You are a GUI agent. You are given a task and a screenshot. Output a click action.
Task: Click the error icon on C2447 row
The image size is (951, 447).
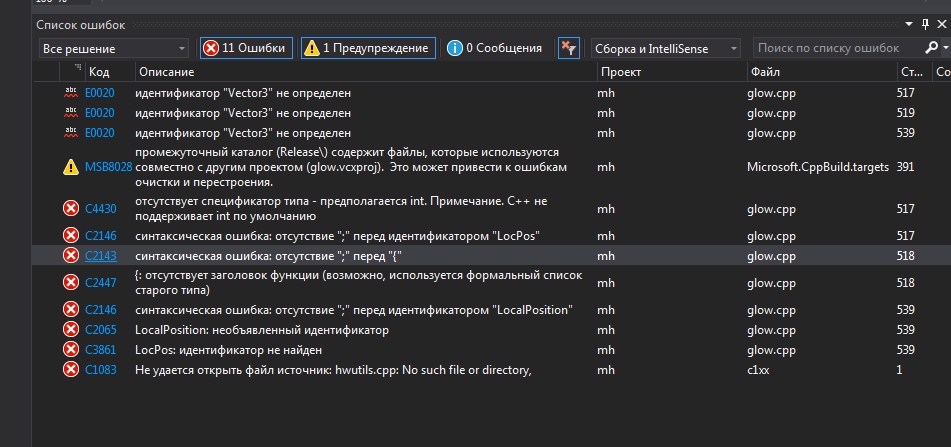coord(71,283)
